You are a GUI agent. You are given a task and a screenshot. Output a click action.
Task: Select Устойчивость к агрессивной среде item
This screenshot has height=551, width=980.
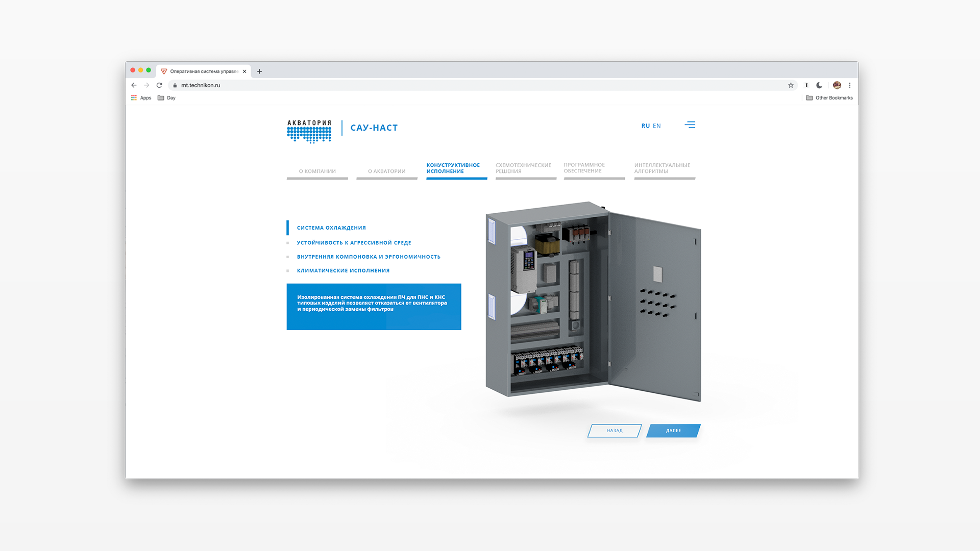354,243
